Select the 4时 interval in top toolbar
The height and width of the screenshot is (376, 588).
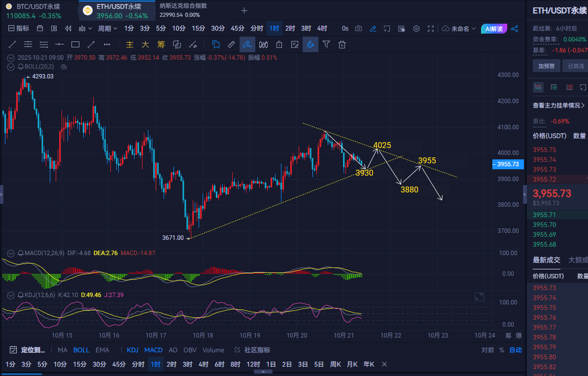(x=322, y=29)
